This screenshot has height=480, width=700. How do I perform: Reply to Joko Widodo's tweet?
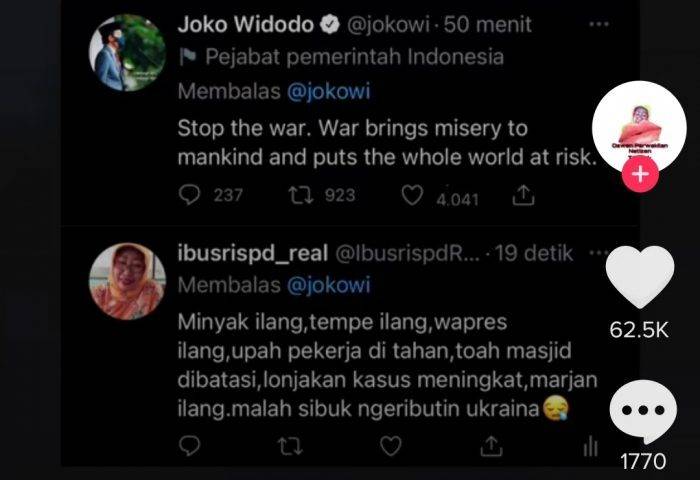[x=189, y=195]
